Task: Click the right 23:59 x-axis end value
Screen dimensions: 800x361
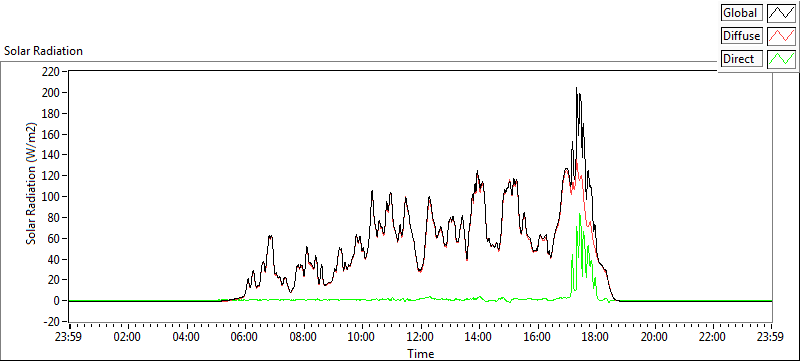Action: [771, 337]
